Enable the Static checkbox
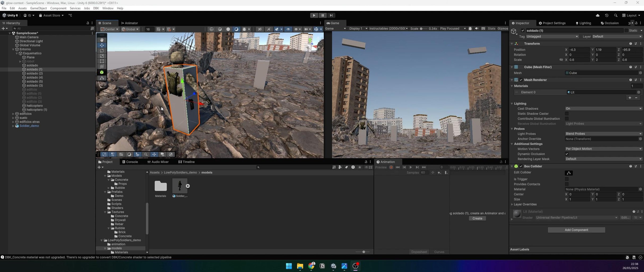This screenshot has height=272, width=644. [x=626, y=31]
